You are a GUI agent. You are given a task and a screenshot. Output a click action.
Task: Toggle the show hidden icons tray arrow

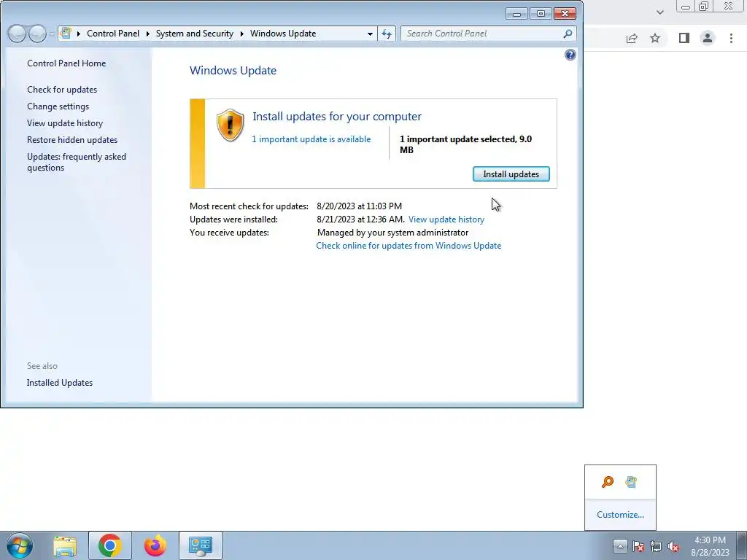tap(620, 545)
